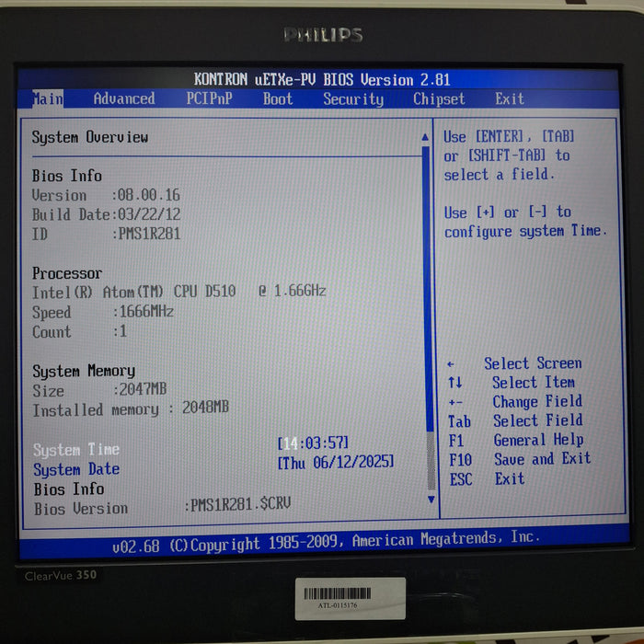Click the System Overview heading
Viewport: 644px width, 644px height.
click(x=90, y=137)
